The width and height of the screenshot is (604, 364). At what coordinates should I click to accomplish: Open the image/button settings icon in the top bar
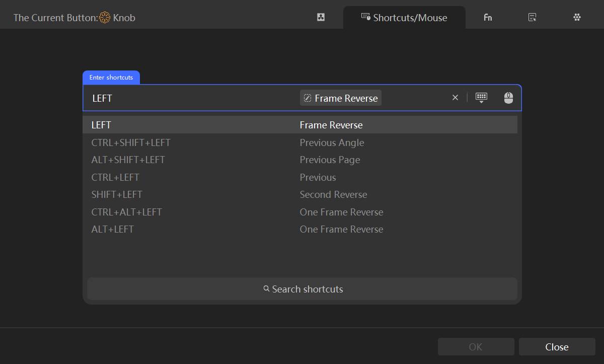tap(321, 17)
